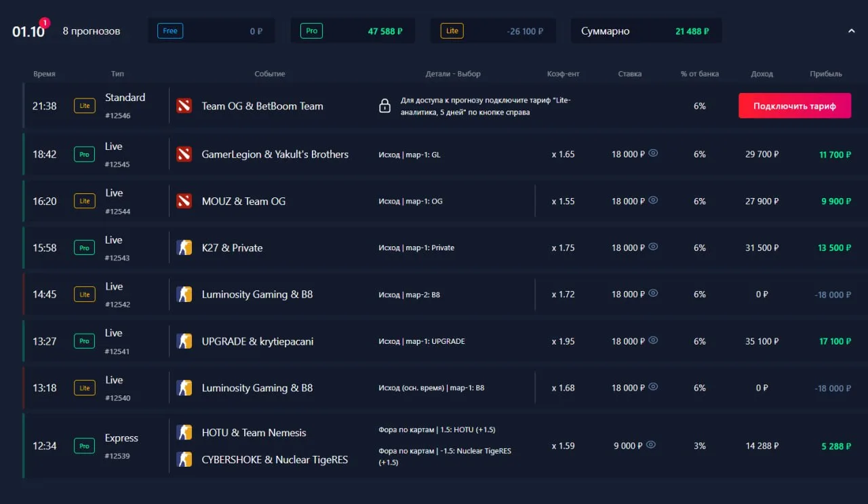Toggle the eye icon in the UPGRADE & krytiepacani row
Viewport: 868px width, 504px height.
pos(653,341)
